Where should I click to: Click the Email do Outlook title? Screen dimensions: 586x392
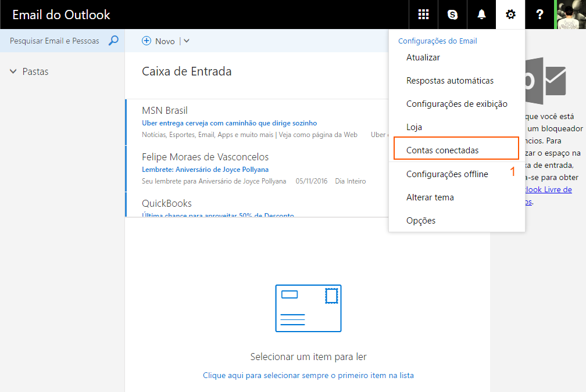coord(61,15)
